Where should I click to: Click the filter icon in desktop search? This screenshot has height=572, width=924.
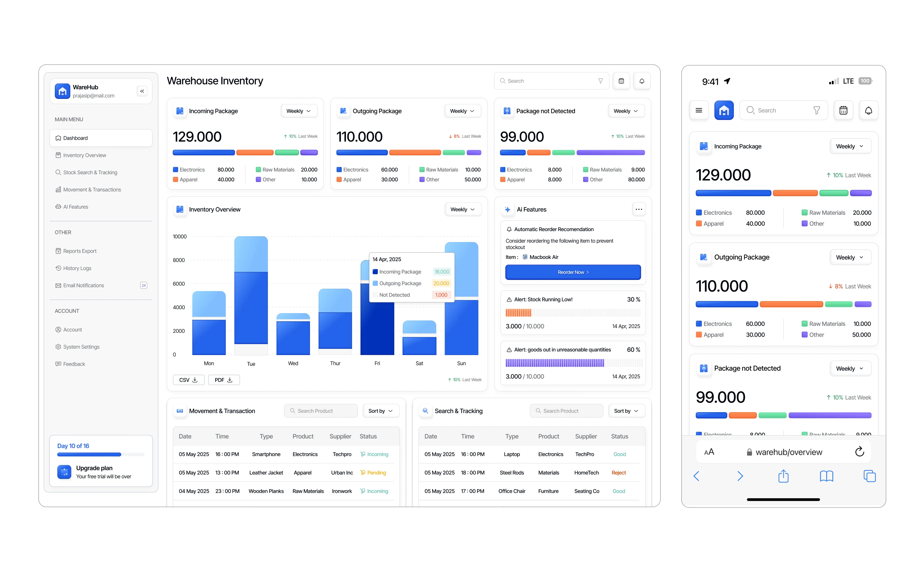[600, 81]
